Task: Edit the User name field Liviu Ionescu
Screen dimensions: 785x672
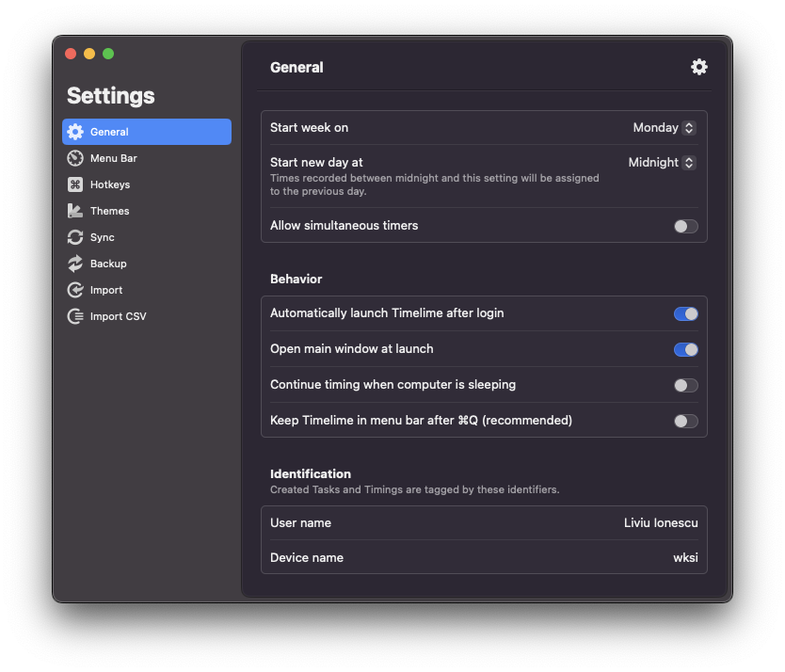Action: click(661, 522)
